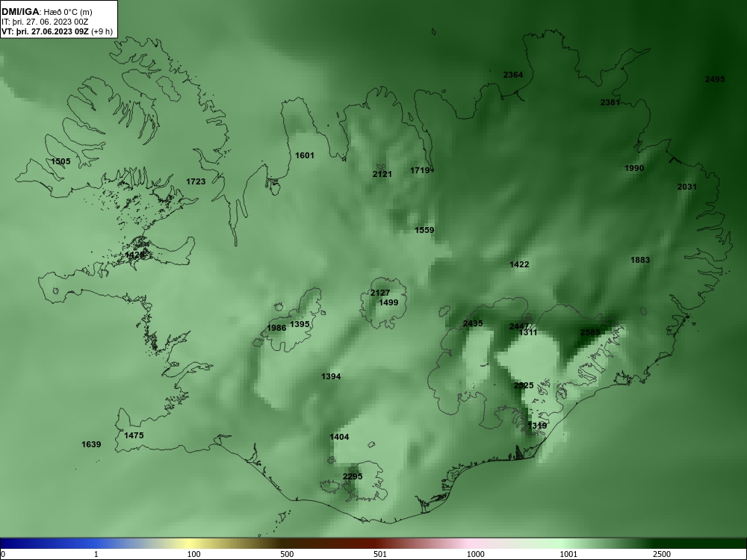Click the 1000 legend tick label
The width and height of the screenshot is (747, 560).
point(475,554)
